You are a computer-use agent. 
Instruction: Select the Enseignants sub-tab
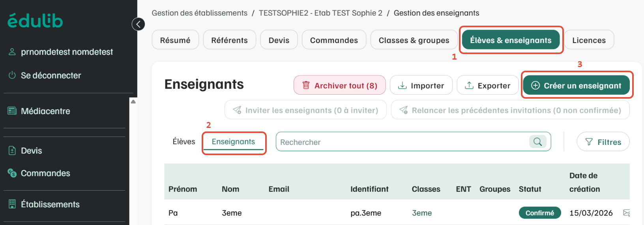click(x=233, y=142)
